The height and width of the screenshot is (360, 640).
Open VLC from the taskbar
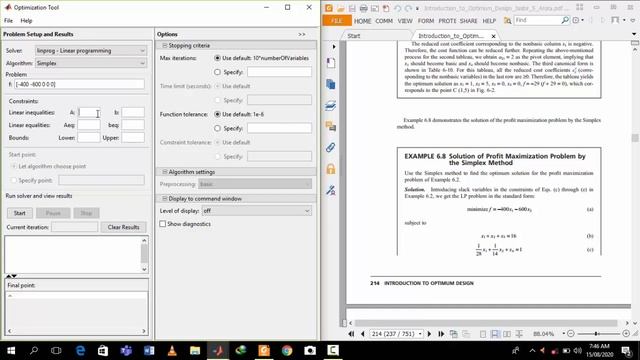172,350
